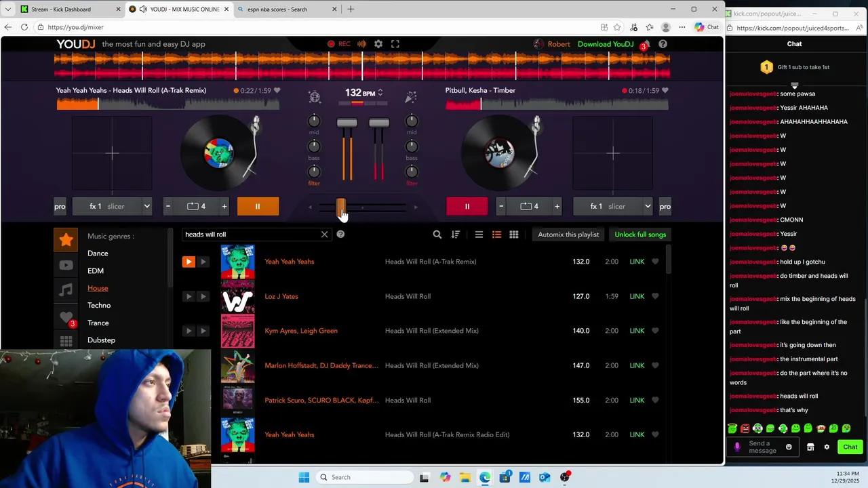Send message with green Chat button

pos(850,447)
